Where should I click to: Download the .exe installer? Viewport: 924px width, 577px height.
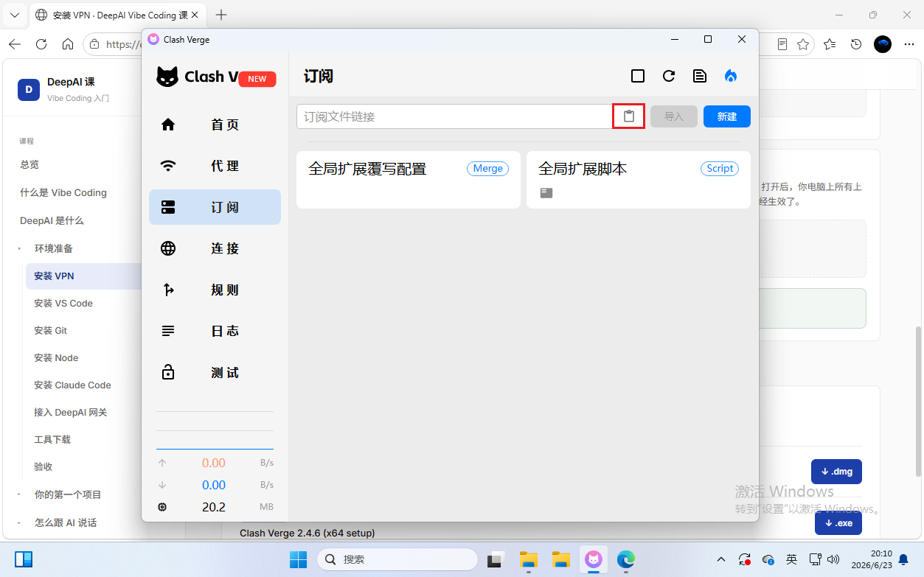(838, 523)
